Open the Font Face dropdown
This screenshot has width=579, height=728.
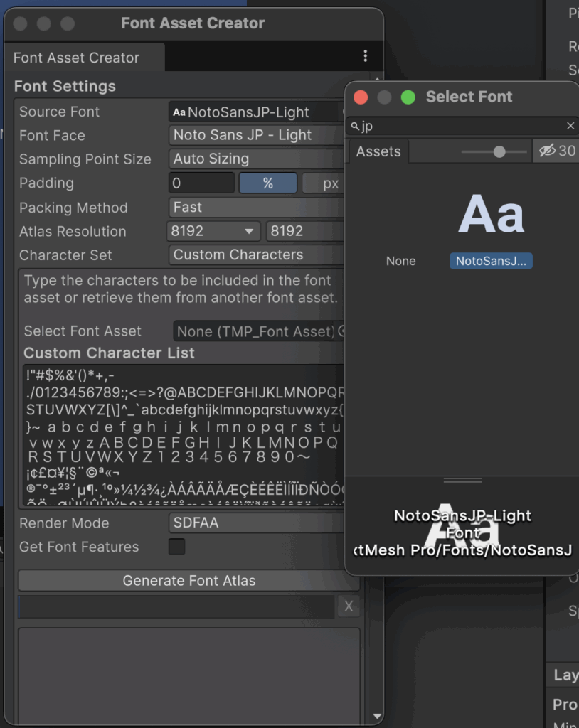[256, 135]
